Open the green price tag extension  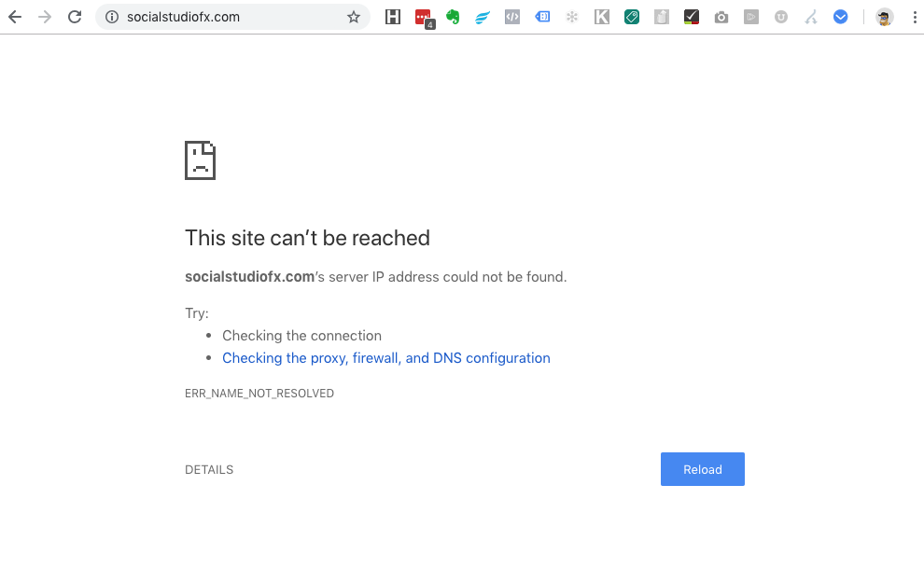tap(632, 17)
